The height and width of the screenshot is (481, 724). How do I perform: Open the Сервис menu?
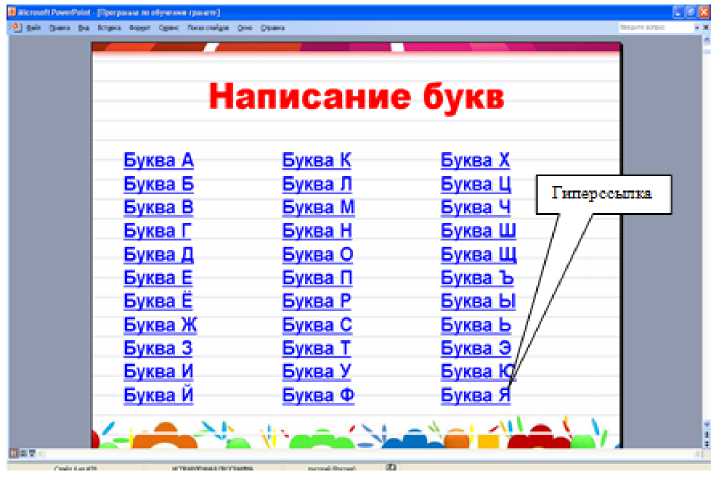tap(169, 28)
